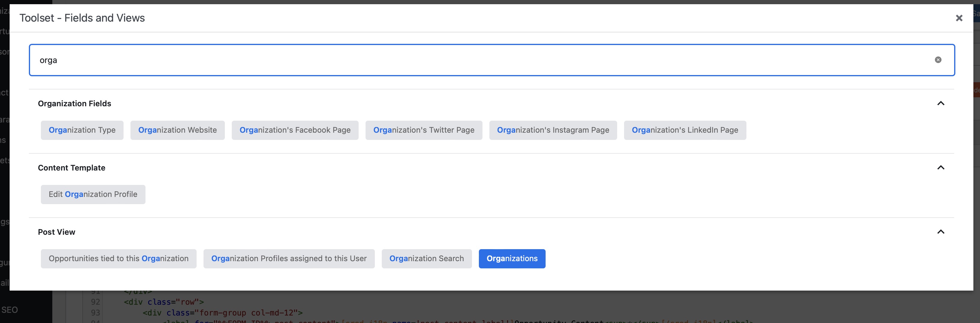Viewport: 980px width, 323px height.
Task: Collapse the Organization Fields section
Action: 941,103
